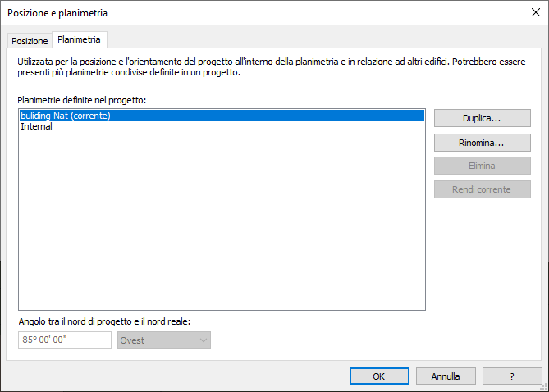
Task: Click the 85° 00' 00" angle field
Action: (64, 340)
